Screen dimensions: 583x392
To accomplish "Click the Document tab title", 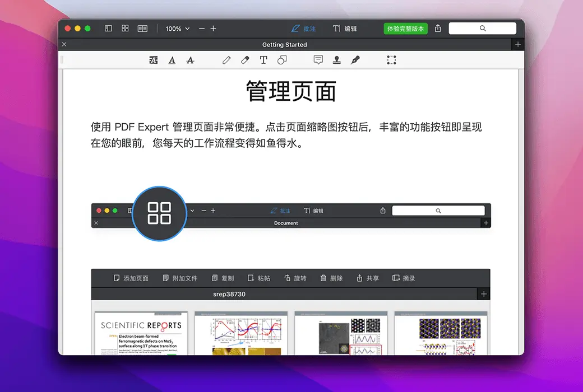I will (x=286, y=223).
